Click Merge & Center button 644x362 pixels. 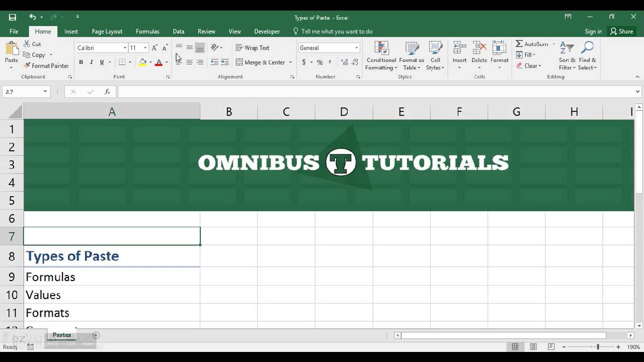coord(260,62)
